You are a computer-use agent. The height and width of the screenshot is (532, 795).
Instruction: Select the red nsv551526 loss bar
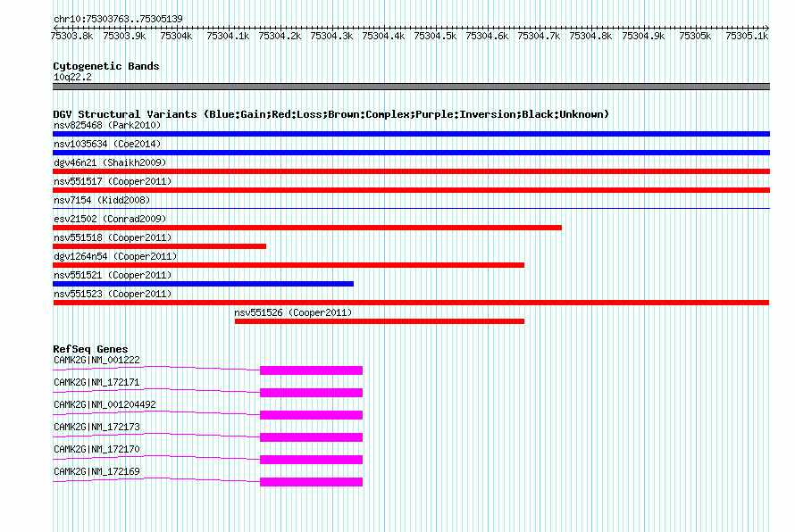pyautogui.click(x=380, y=321)
